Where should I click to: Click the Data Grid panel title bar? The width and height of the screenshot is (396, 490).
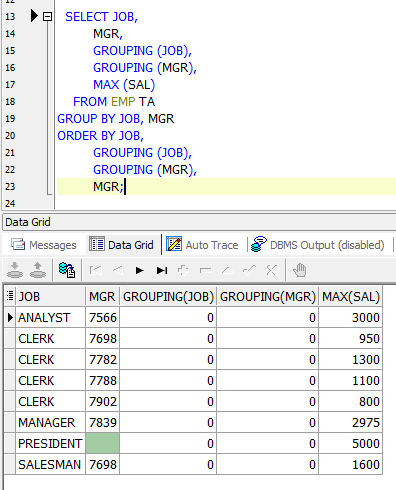click(x=199, y=222)
